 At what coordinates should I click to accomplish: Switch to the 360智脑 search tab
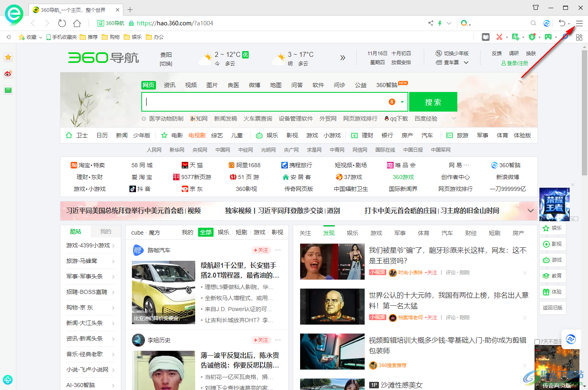coord(387,85)
